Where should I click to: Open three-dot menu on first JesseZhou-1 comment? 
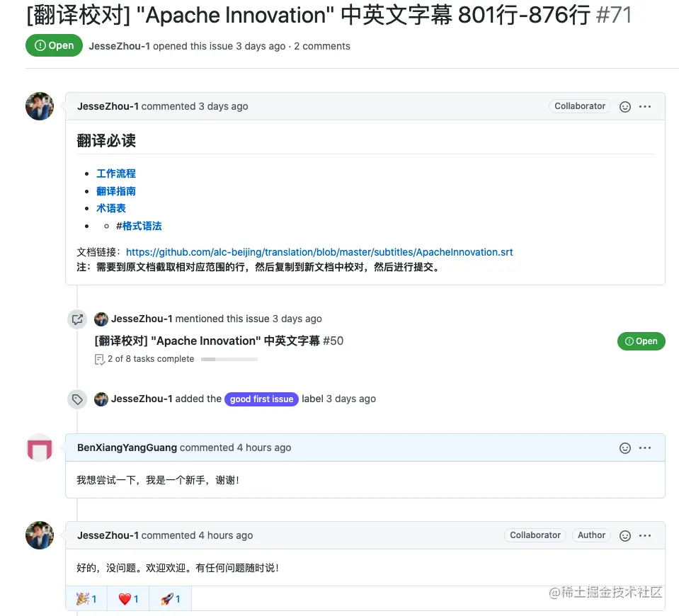point(645,107)
